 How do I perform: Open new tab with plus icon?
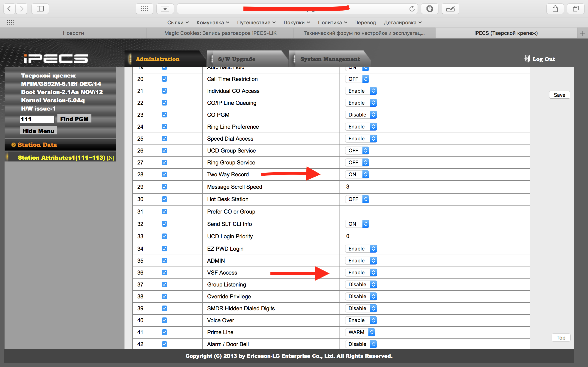click(582, 33)
